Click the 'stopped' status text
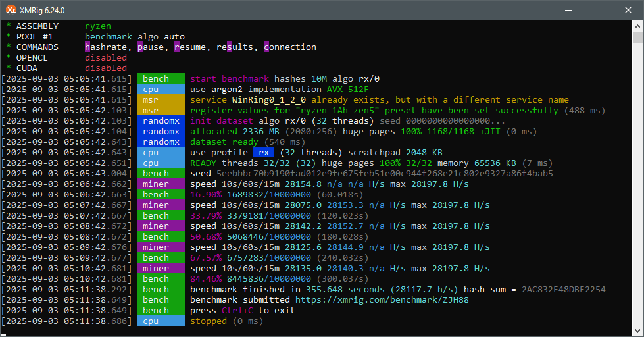Image resolution: width=644 pixels, height=337 pixels. pos(209,321)
